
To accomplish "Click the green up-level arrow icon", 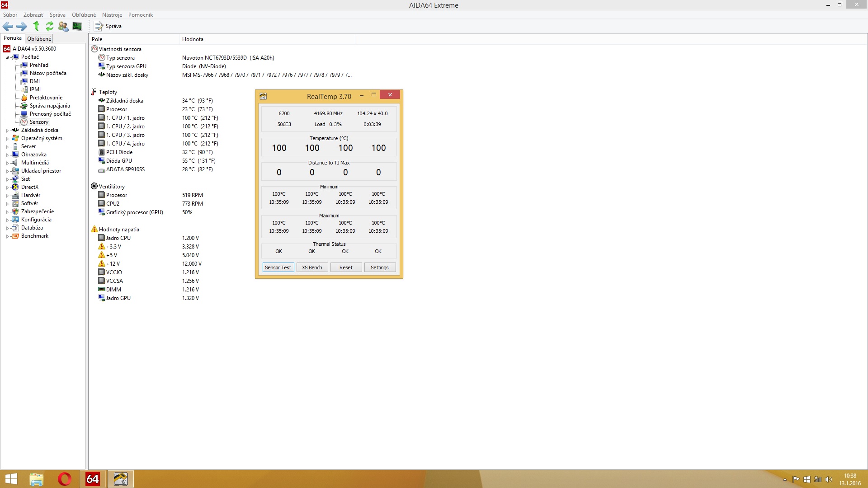I will tap(36, 26).
